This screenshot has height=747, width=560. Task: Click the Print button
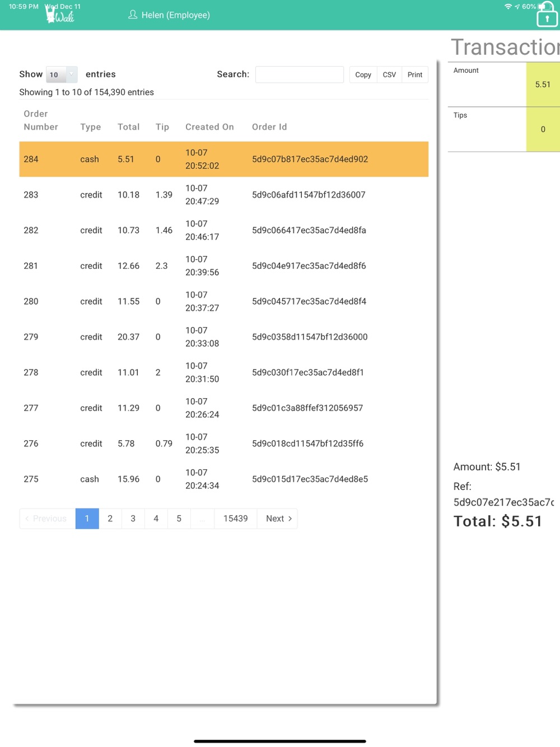[415, 74]
